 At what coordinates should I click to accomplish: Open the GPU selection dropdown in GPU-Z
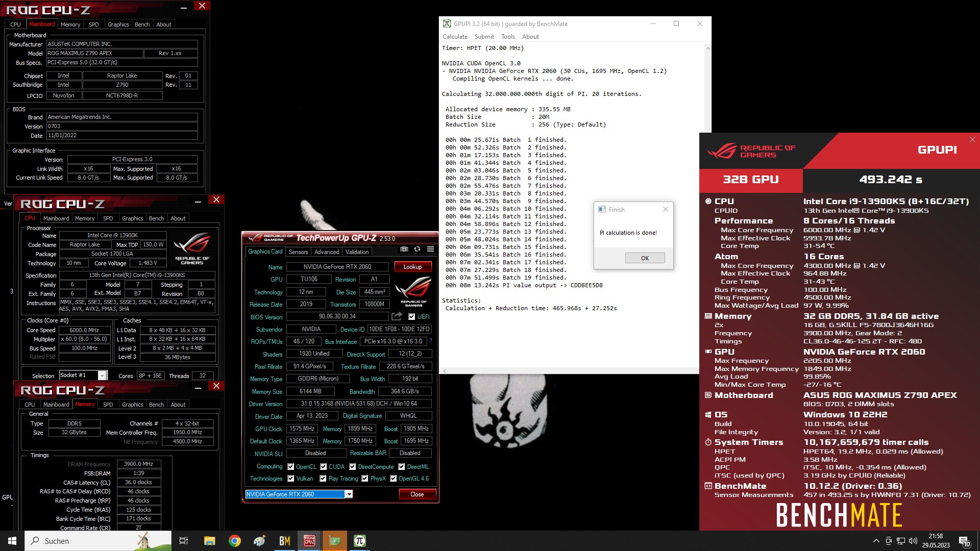coord(349,494)
